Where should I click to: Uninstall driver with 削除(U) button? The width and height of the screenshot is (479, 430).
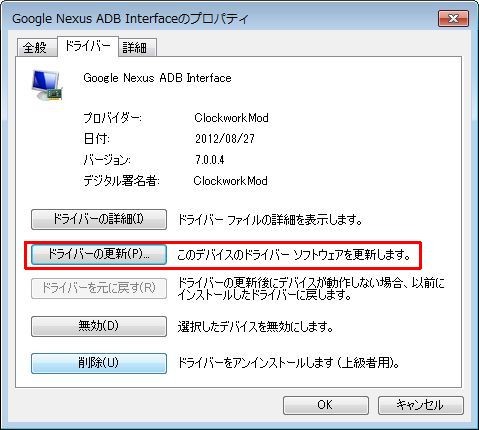point(99,363)
